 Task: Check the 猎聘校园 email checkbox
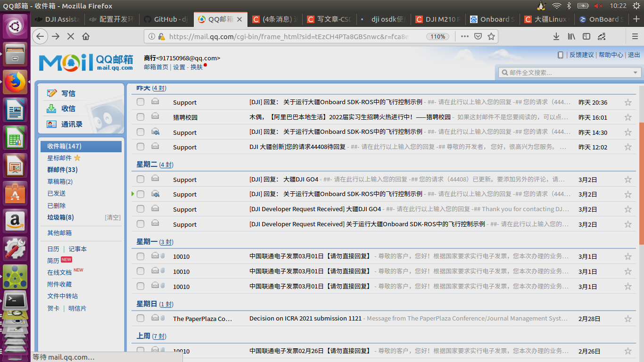[140, 117]
